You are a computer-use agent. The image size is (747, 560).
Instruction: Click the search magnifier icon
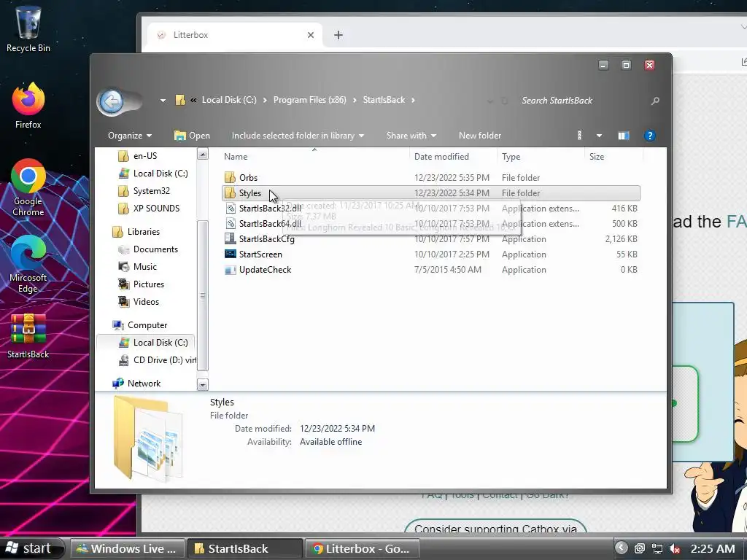pyautogui.click(x=656, y=101)
